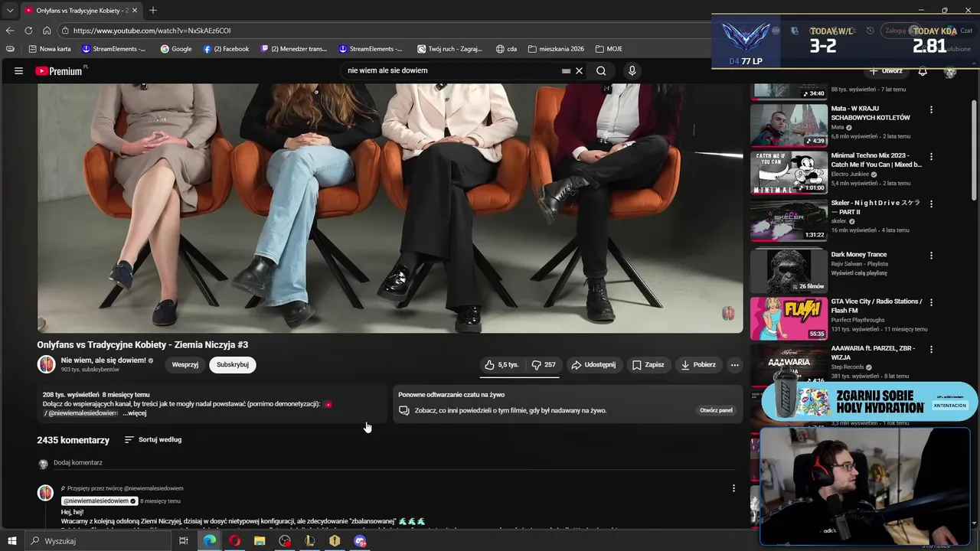Open Twój ruch - Zagraj bookmark

[449, 49]
